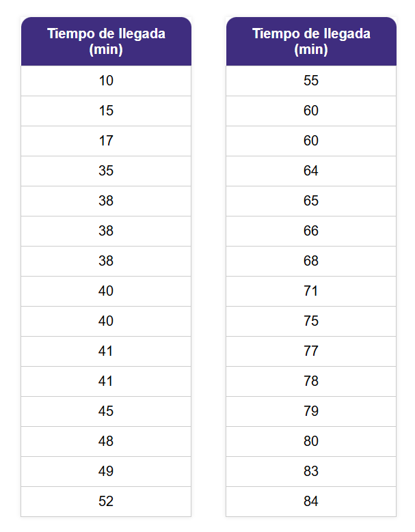Screen dimensions: 415x532
Task: Click the cell with value 80
Action: (x=311, y=441)
